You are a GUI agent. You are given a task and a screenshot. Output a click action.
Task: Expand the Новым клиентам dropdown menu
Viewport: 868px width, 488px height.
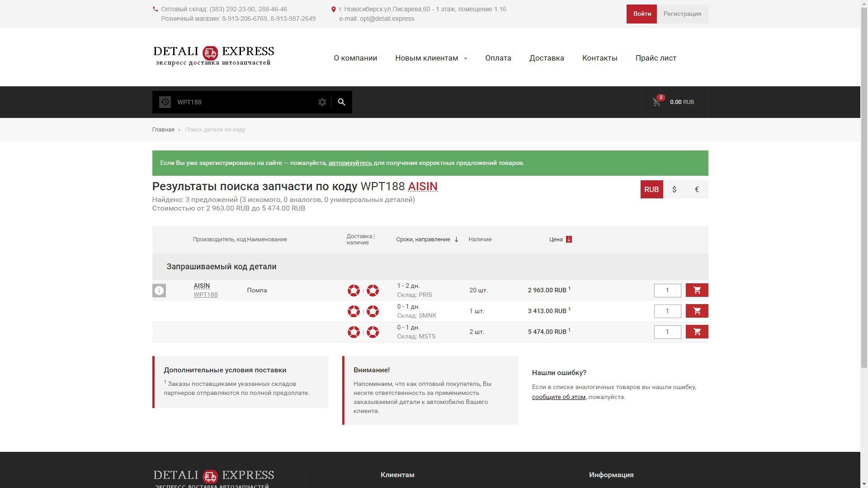click(431, 58)
